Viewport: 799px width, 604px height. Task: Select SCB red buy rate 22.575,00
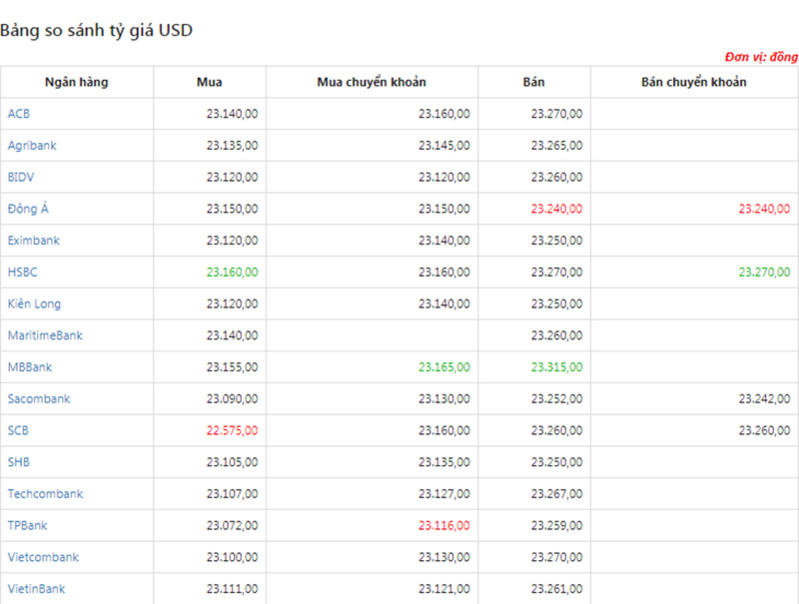pos(232,430)
